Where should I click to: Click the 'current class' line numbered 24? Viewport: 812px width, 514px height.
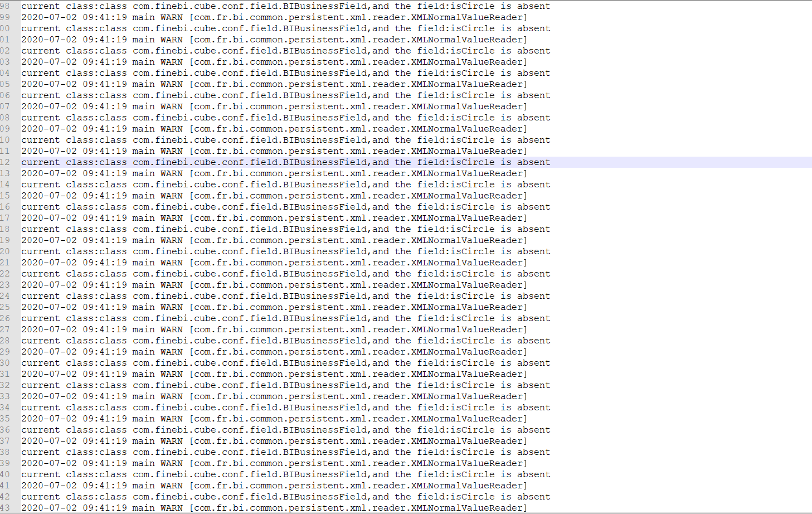[x=286, y=296]
